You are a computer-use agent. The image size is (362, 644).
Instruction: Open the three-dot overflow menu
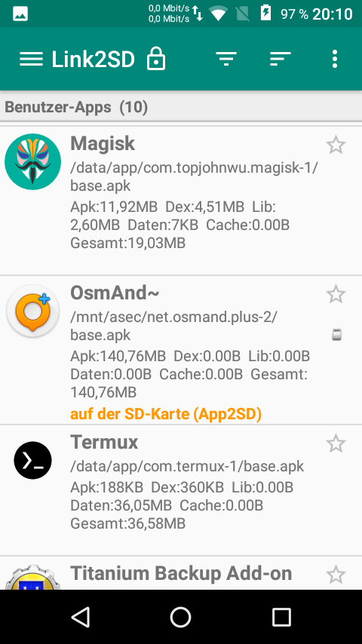[335, 59]
